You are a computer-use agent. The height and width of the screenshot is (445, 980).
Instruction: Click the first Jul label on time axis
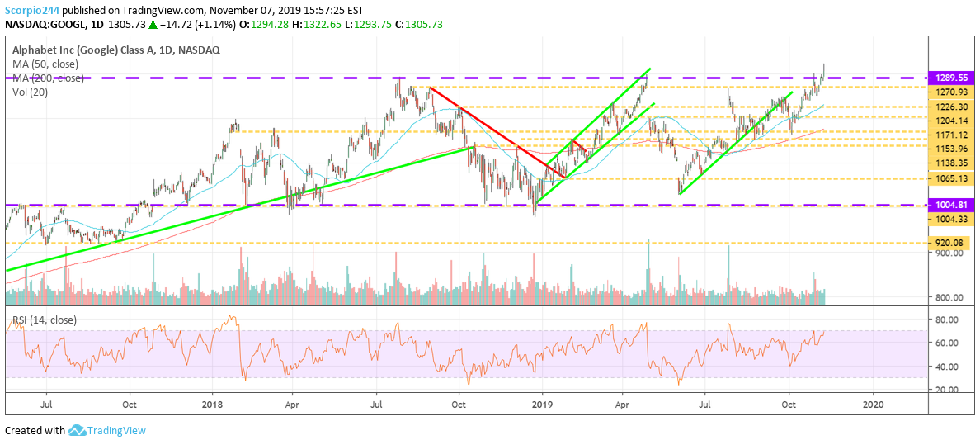tap(47, 405)
